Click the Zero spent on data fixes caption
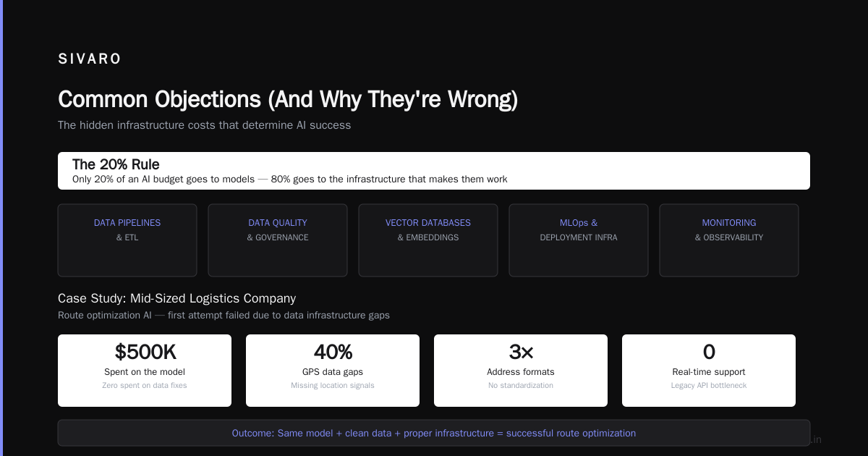The width and height of the screenshot is (868, 456). (145, 386)
